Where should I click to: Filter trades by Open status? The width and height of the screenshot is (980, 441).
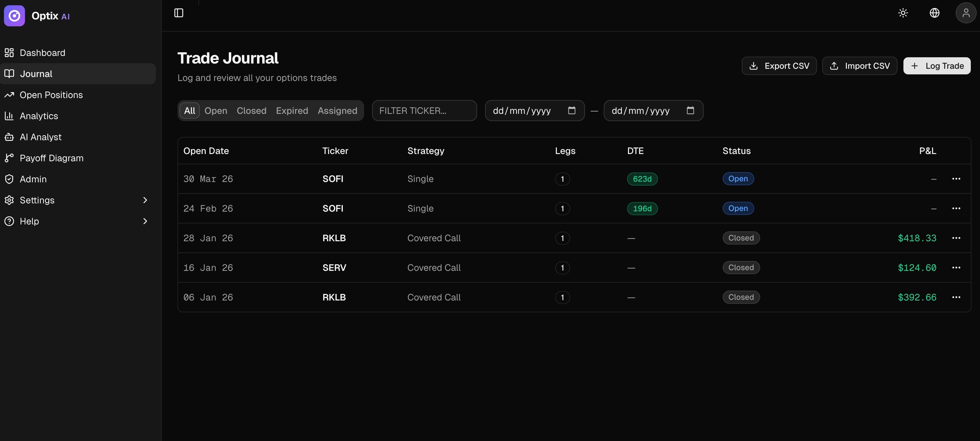point(216,111)
